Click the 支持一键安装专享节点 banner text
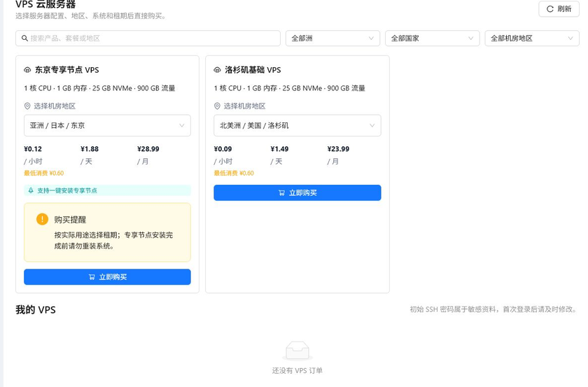The width and height of the screenshot is (588, 387). coord(67,190)
